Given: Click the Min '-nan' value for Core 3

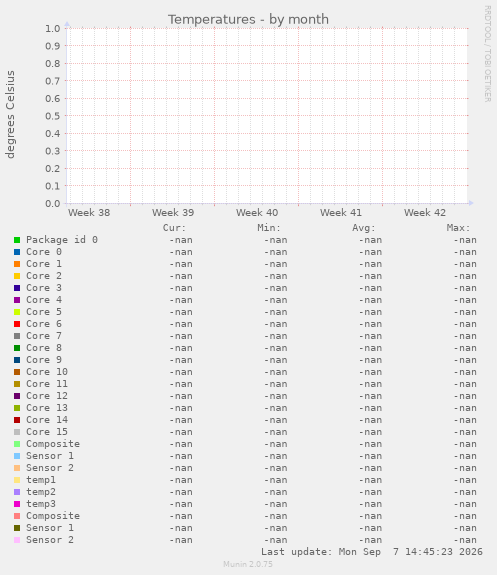Looking at the screenshot, I should [x=276, y=288].
